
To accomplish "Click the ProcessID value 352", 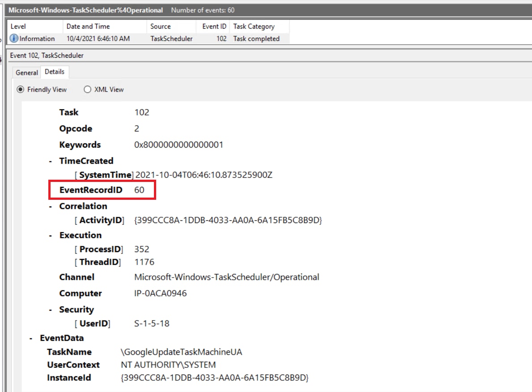I will pos(142,249).
